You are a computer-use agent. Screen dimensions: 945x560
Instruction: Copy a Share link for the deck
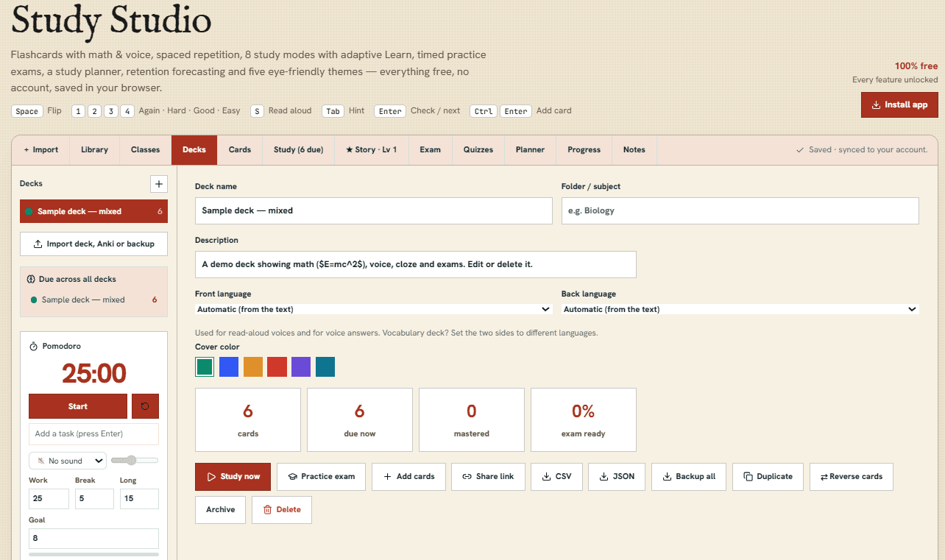488,476
